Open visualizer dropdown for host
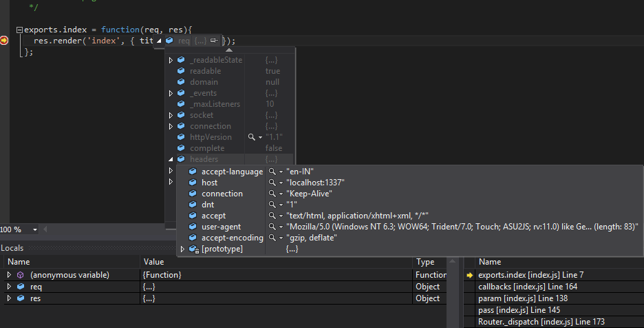 click(x=281, y=183)
